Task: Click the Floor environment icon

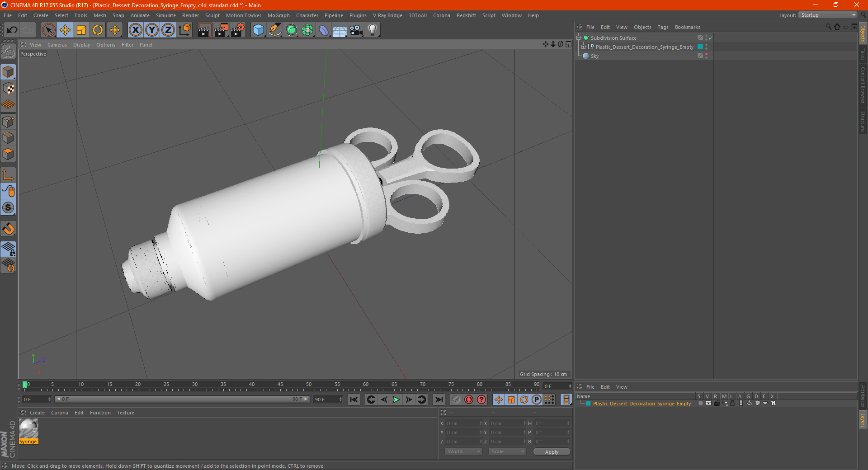Action: coord(340,30)
